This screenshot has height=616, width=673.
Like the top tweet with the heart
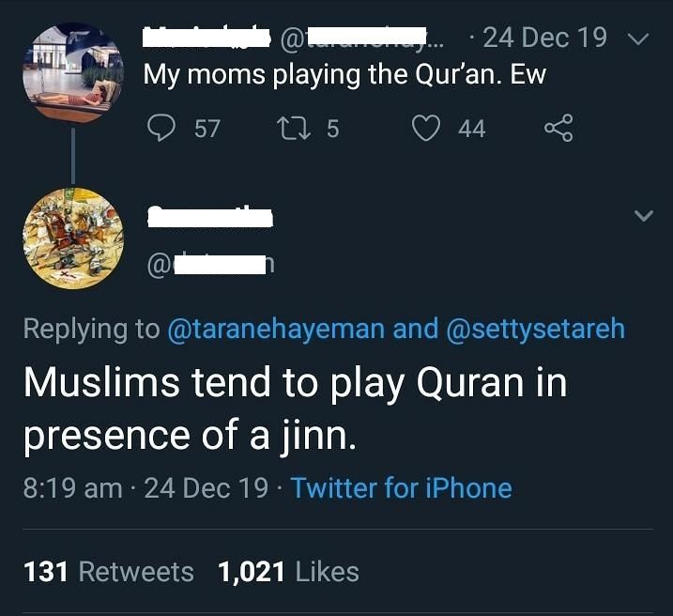tap(428, 128)
